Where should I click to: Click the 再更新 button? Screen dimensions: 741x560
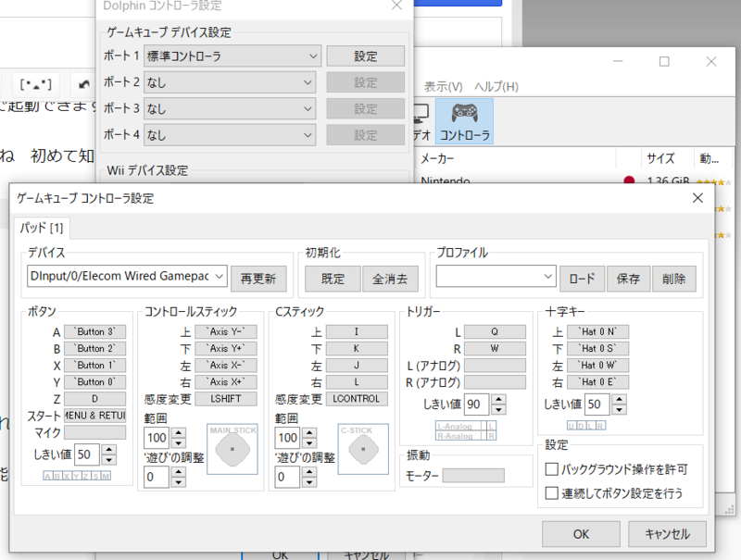click(258, 278)
